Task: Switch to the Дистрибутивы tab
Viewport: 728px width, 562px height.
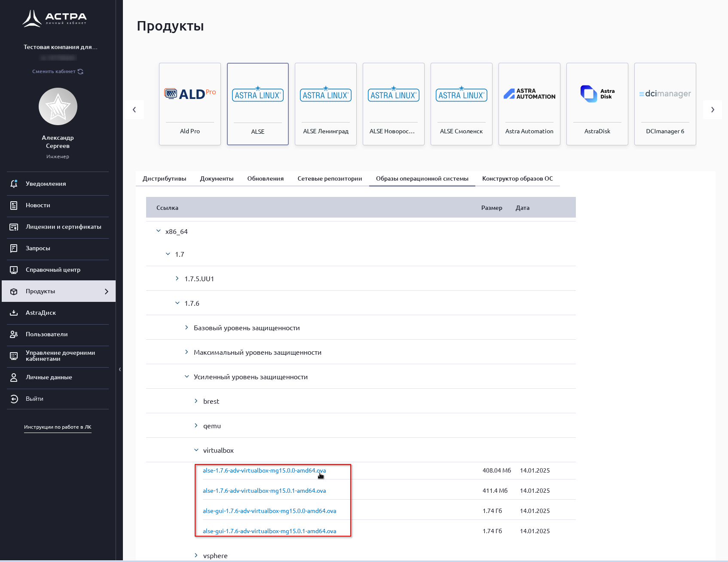Action: click(164, 178)
